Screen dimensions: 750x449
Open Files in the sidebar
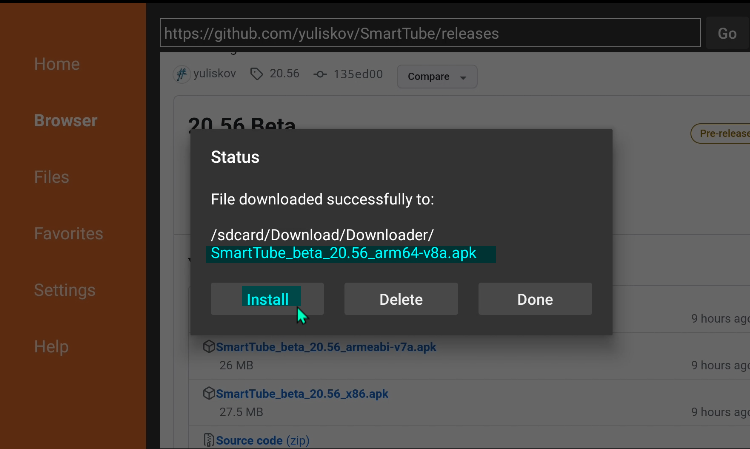[x=51, y=177]
